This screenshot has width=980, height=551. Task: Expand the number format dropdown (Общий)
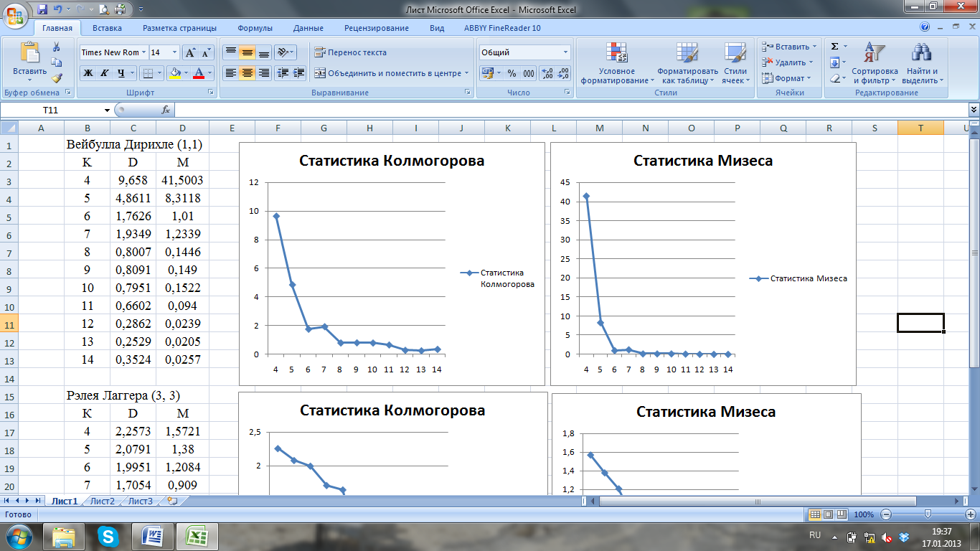[x=565, y=52]
